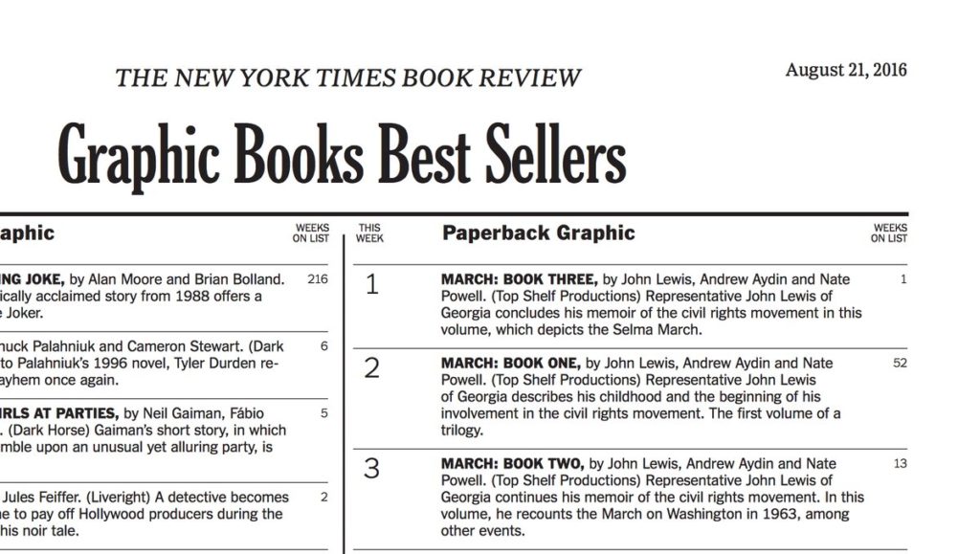Select the Paperback Graphic section heading

pos(538,233)
